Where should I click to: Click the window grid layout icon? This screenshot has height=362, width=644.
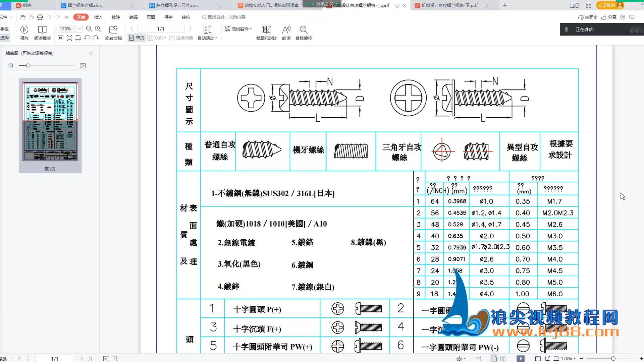coord(588,5)
